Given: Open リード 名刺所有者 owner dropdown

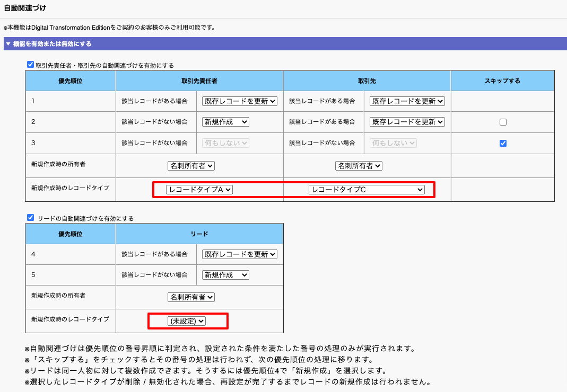Looking at the screenshot, I should coord(191,297).
